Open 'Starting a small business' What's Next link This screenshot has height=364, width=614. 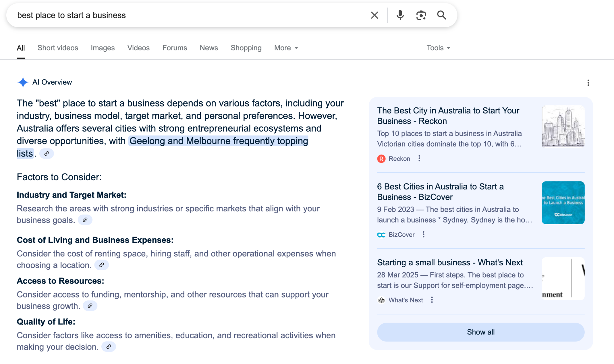[450, 262]
